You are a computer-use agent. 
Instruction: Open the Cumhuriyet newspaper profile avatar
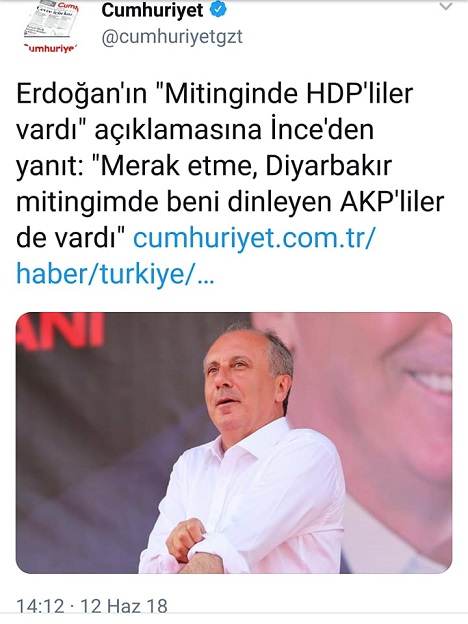click(x=50, y=27)
